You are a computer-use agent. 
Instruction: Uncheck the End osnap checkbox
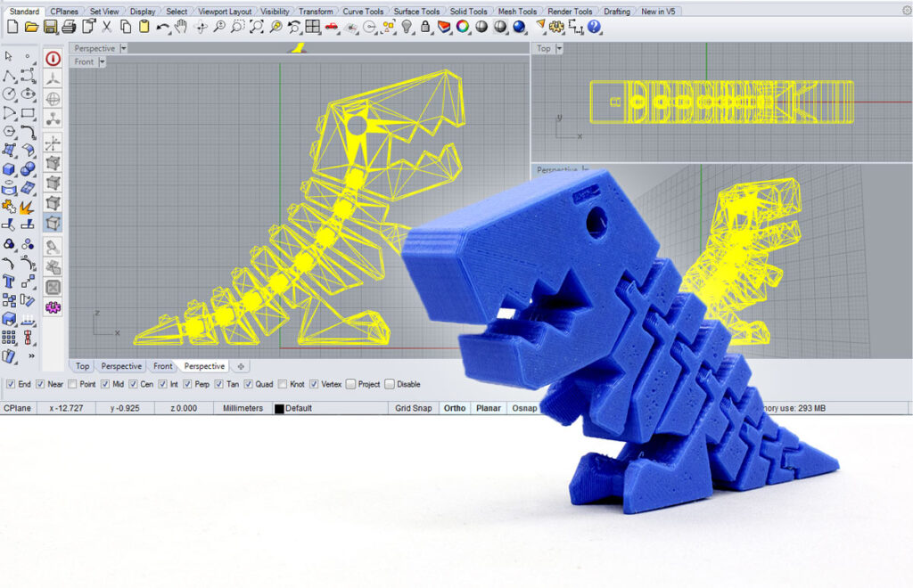(x=10, y=385)
